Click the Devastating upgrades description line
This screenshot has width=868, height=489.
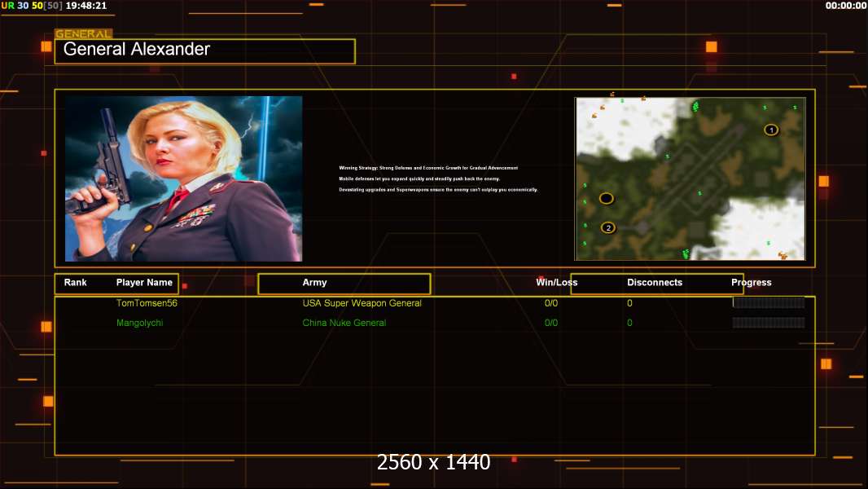438,189
